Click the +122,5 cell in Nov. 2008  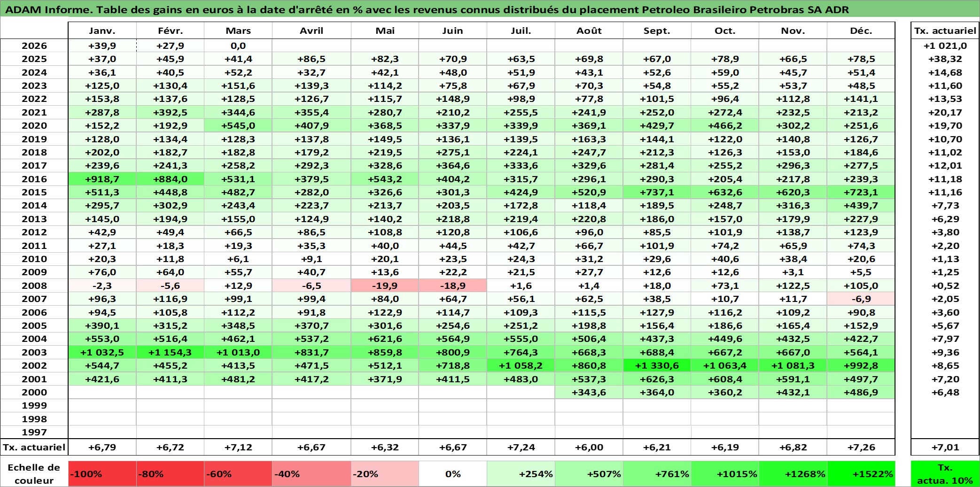coord(793,286)
